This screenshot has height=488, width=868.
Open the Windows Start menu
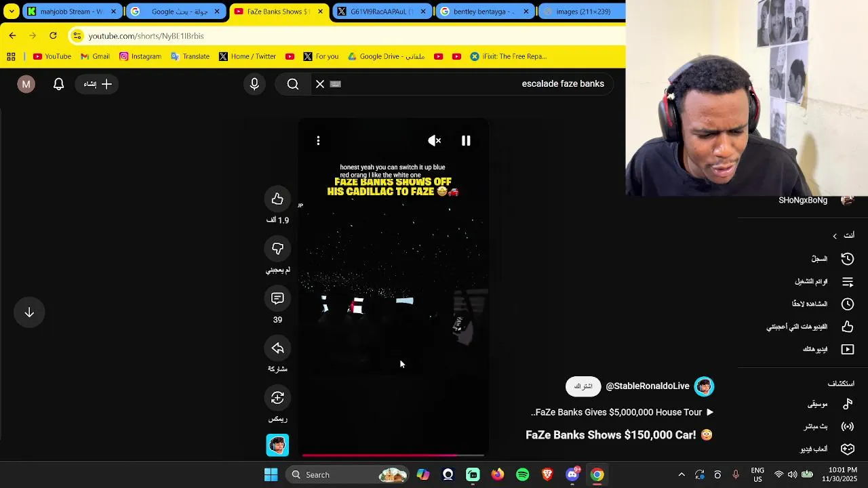point(271,474)
